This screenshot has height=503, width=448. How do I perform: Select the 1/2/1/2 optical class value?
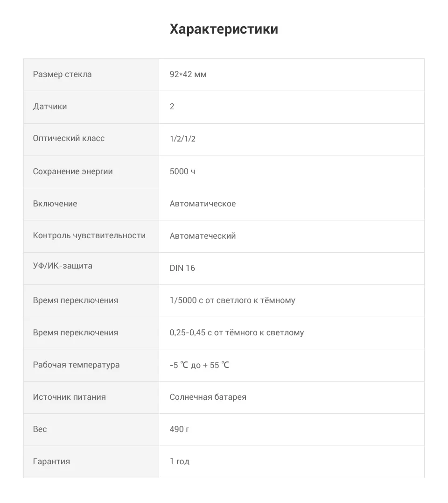(x=182, y=139)
